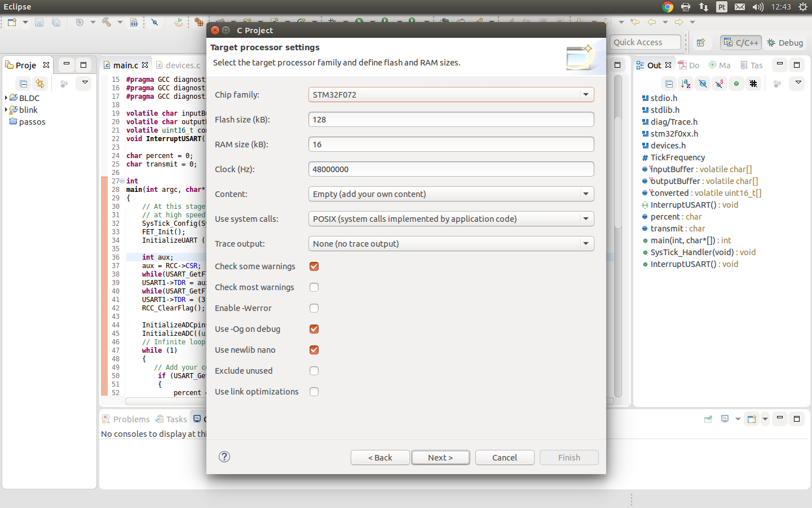Screen dimensions: 812x508
Task: Open the volume indicator in the top panel
Action: pyautogui.click(x=758, y=7)
